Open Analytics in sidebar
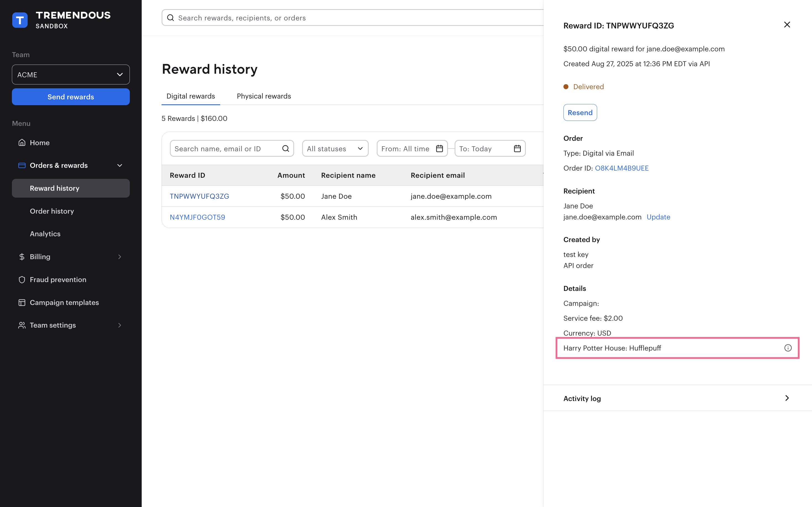The width and height of the screenshot is (812, 507). 45,234
